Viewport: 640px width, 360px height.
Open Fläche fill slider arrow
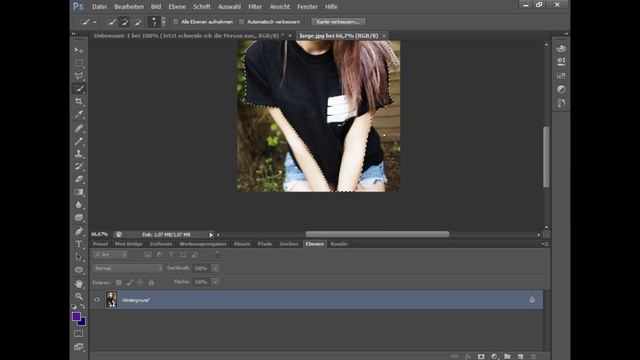coord(215,282)
